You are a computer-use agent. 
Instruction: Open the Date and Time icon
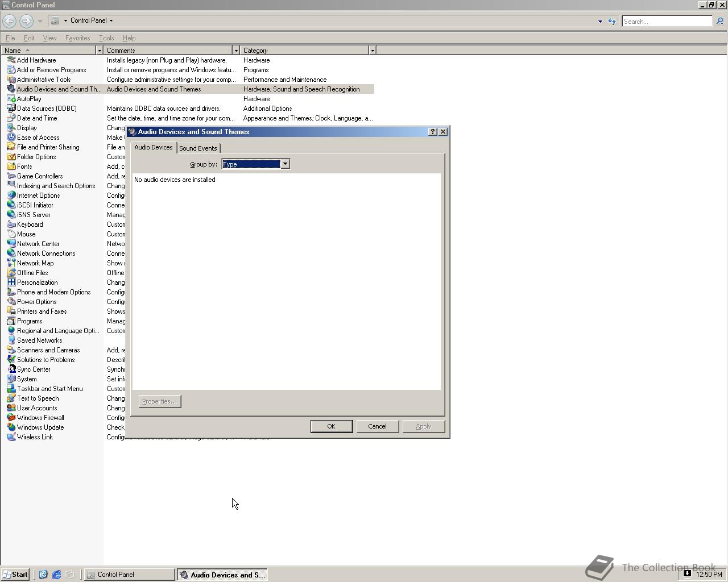11,118
